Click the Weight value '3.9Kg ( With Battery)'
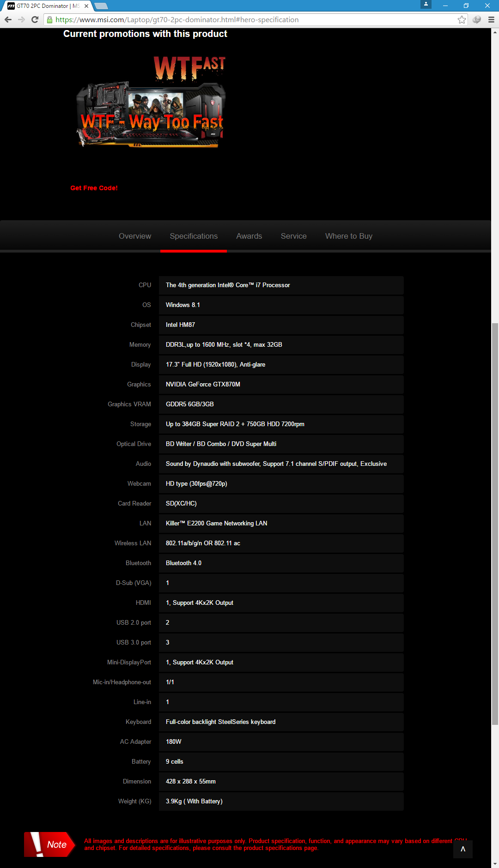The image size is (499, 868). point(194,802)
